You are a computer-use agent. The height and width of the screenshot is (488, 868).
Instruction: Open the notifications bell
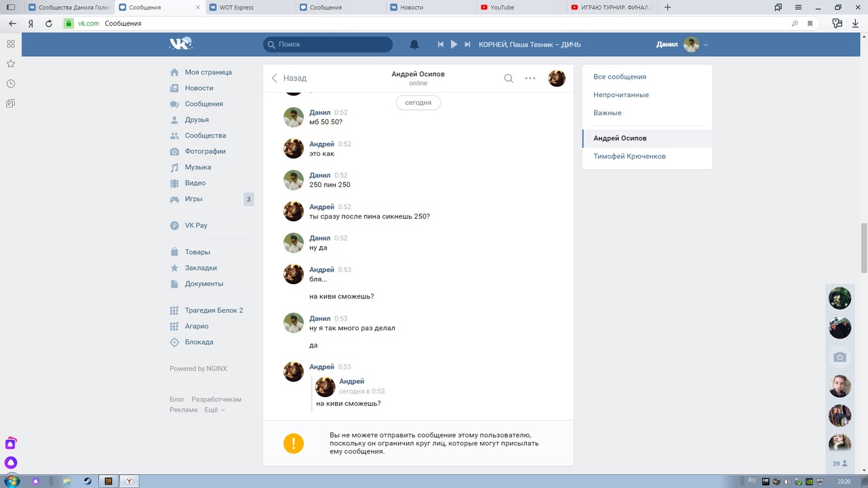tap(414, 45)
